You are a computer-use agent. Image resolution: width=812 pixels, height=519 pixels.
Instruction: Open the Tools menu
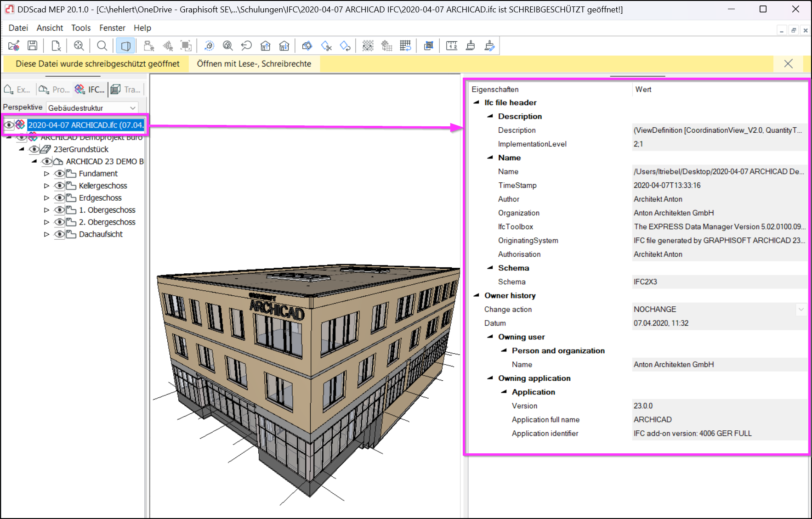[x=81, y=28]
